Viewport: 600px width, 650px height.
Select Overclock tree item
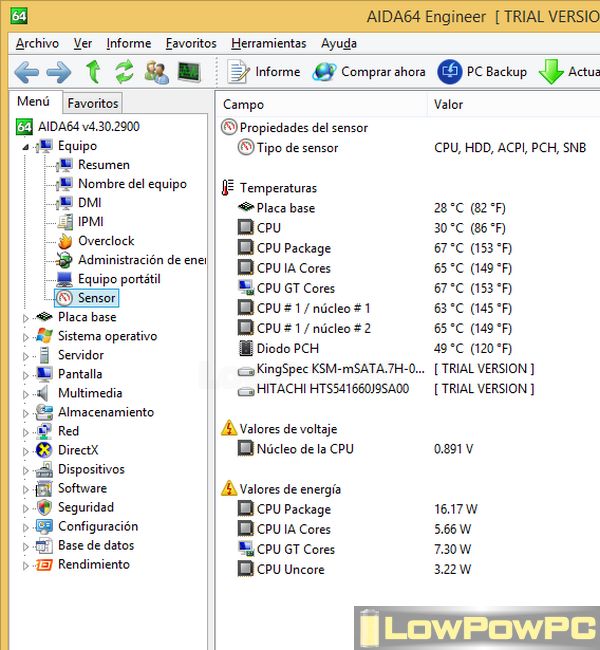106,241
